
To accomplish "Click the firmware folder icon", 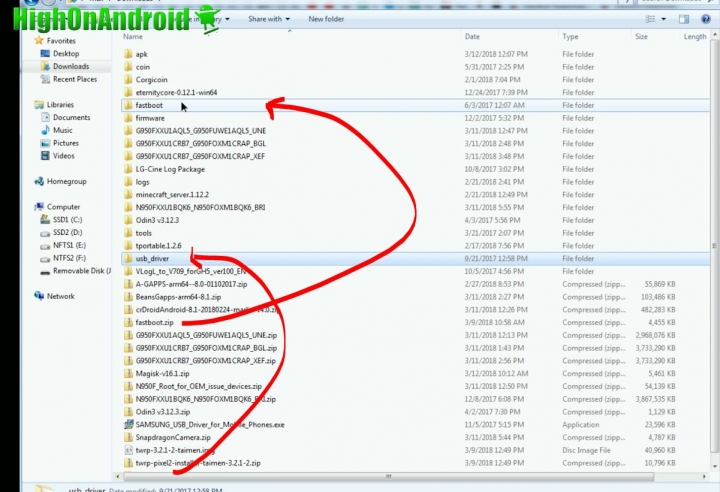I will pos(129,118).
